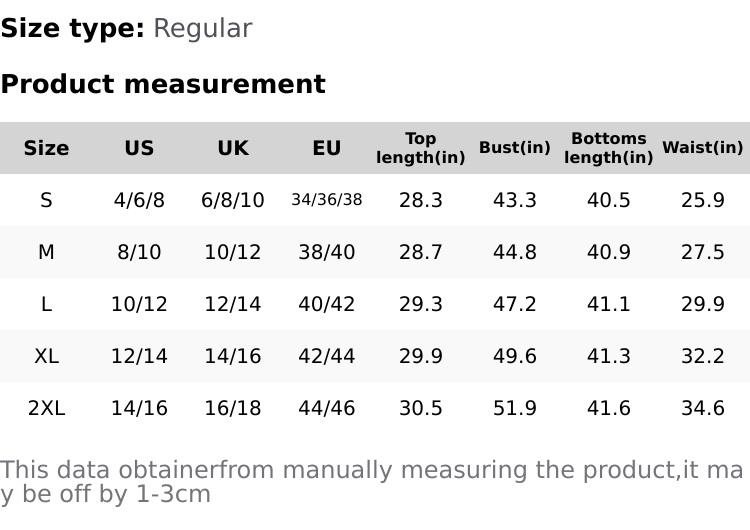This screenshot has width=750, height=530.
Task: Click the 8/10 US size cell
Action: click(x=139, y=252)
